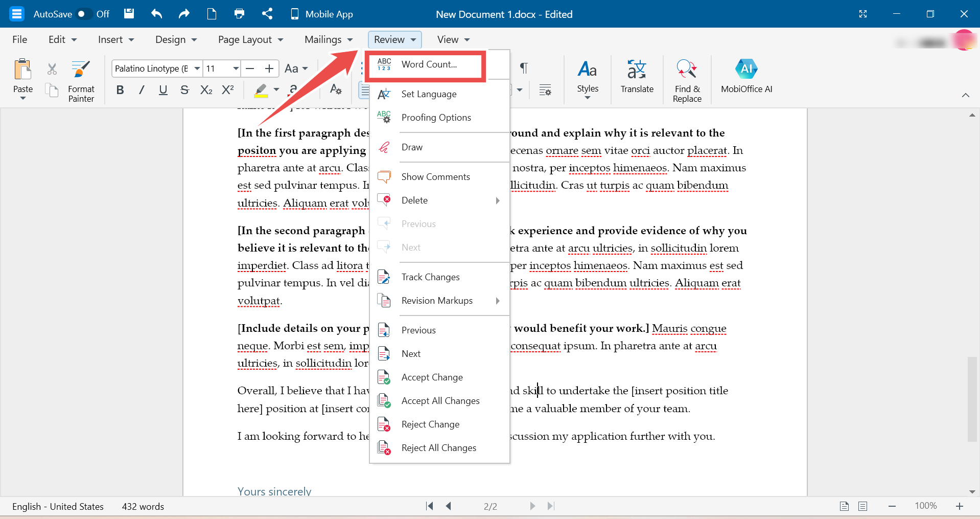Image resolution: width=980 pixels, height=519 pixels.
Task: Click the Share icon
Action: [x=267, y=14]
